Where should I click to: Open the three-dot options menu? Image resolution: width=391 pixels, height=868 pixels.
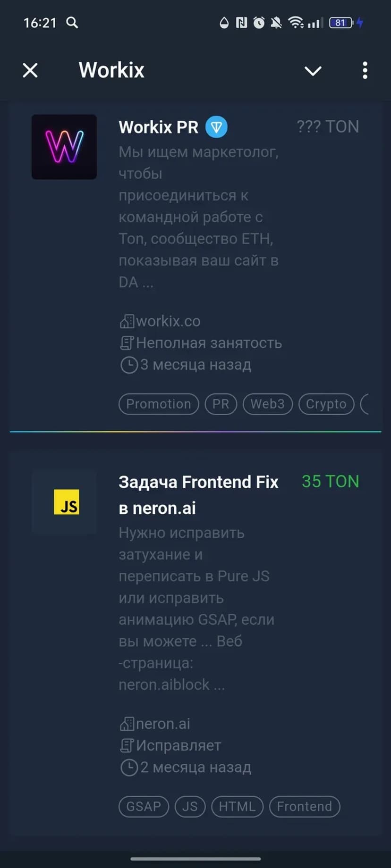click(365, 70)
